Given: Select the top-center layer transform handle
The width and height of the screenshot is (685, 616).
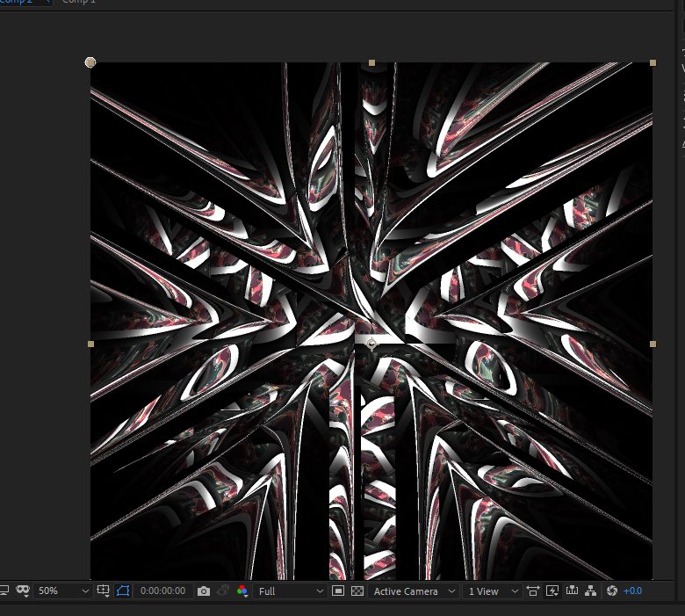Looking at the screenshot, I should click(x=371, y=63).
